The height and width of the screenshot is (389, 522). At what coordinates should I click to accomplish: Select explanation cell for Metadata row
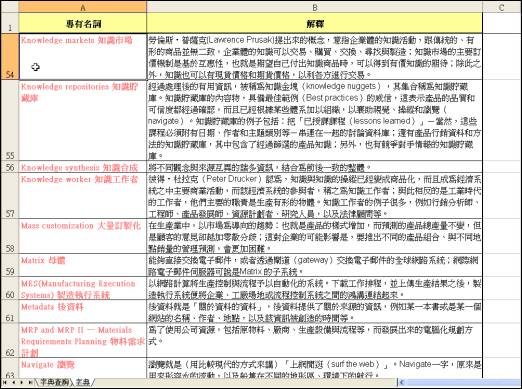314,311
